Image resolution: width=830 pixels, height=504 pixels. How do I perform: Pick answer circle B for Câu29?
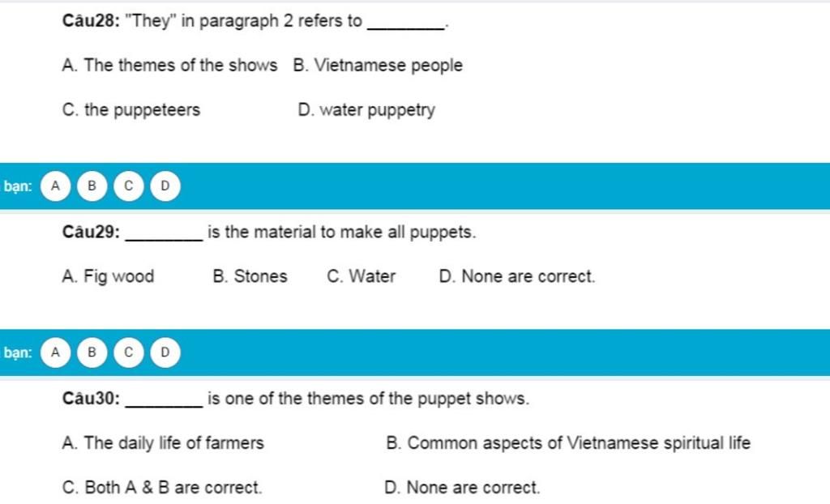pyautogui.click(x=92, y=352)
